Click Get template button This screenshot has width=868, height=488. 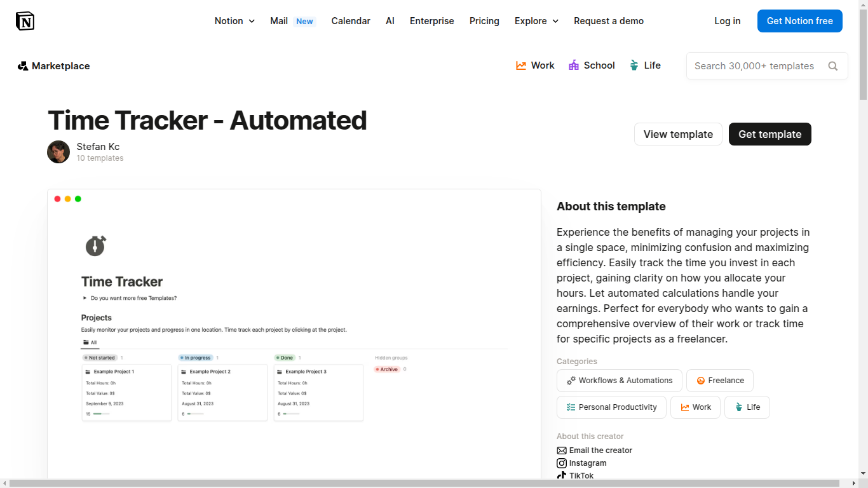click(770, 134)
